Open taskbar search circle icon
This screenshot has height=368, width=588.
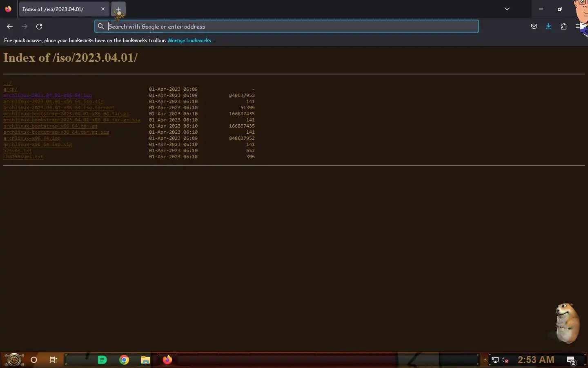tap(34, 360)
